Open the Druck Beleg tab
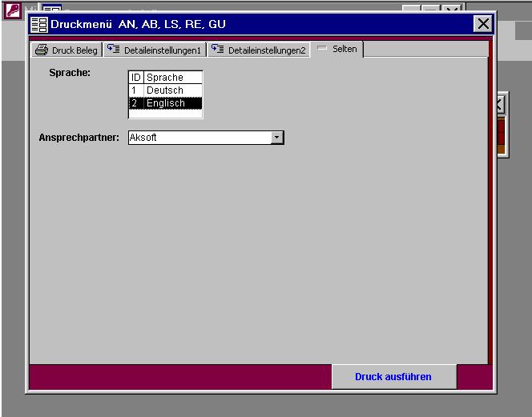The height and width of the screenshot is (417, 532). (74, 50)
